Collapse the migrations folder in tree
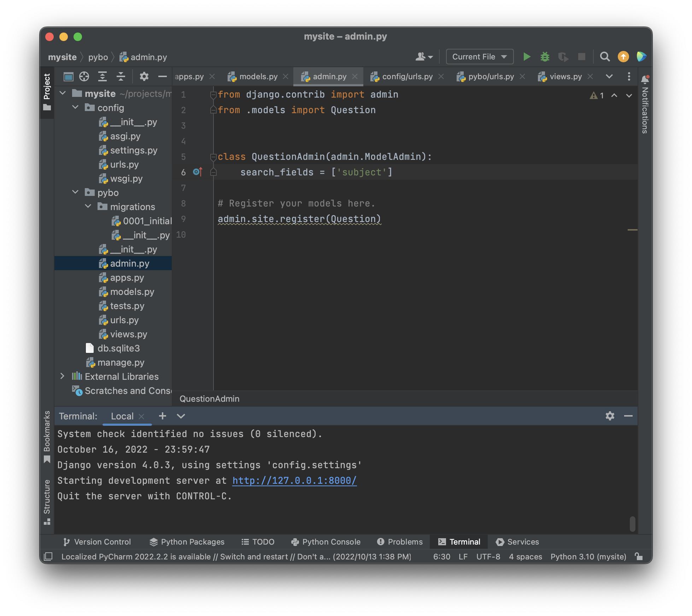692x616 pixels. tap(88, 207)
